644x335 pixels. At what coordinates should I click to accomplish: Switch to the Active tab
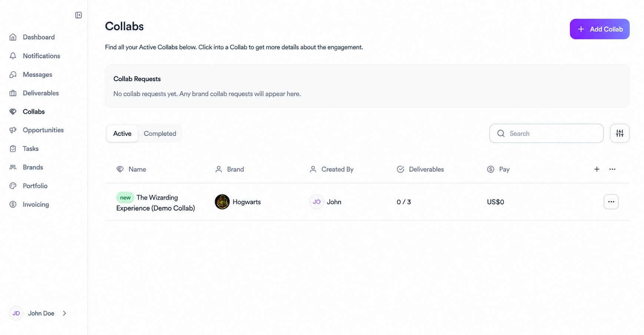[x=122, y=134]
